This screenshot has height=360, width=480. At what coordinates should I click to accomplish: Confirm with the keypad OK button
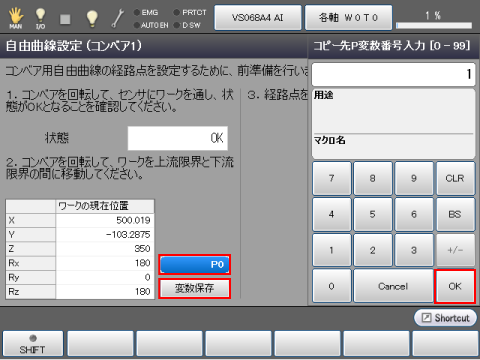point(455,286)
